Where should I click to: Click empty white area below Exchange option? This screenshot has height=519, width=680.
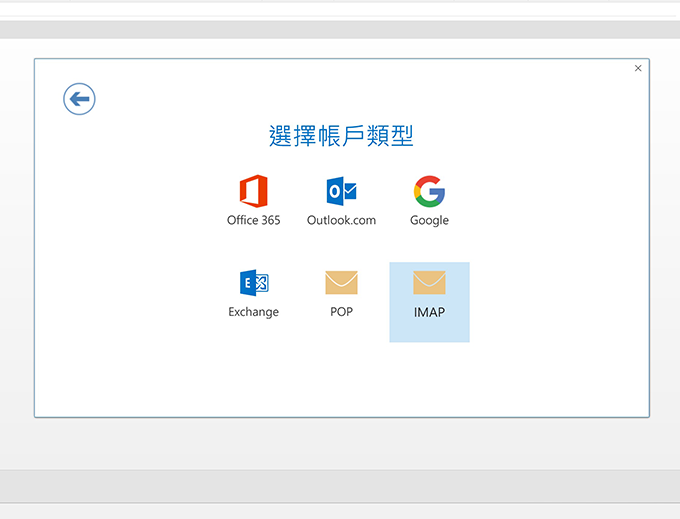click(x=253, y=370)
